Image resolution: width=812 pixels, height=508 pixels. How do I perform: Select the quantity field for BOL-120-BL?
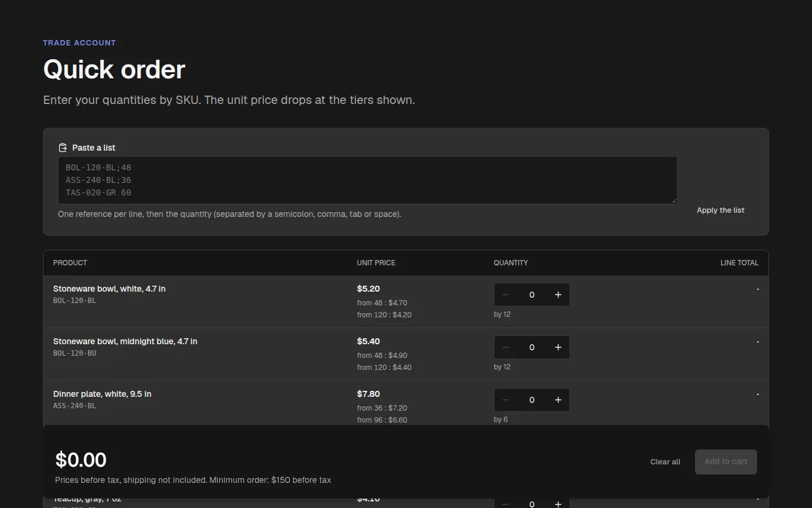[x=532, y=295]
